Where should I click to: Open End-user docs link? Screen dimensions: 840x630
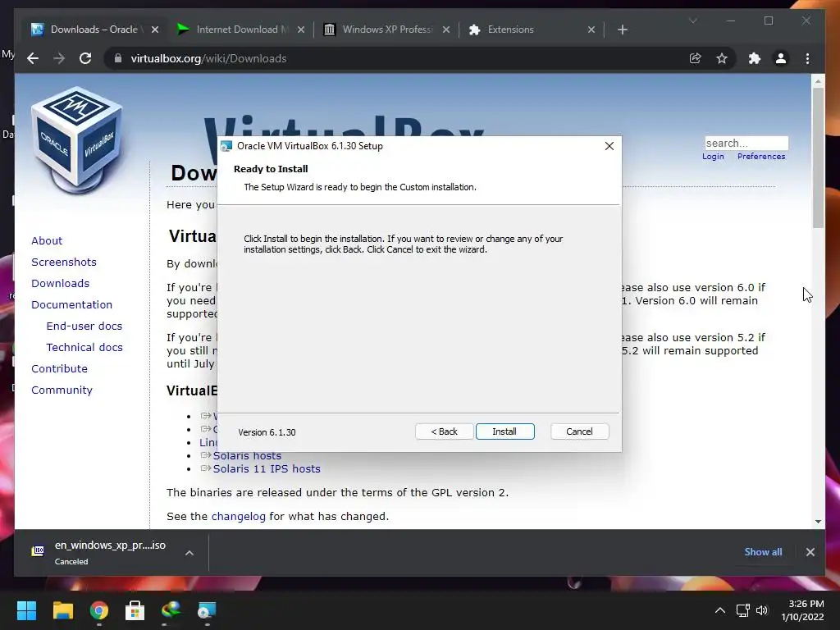click(84, 326)
